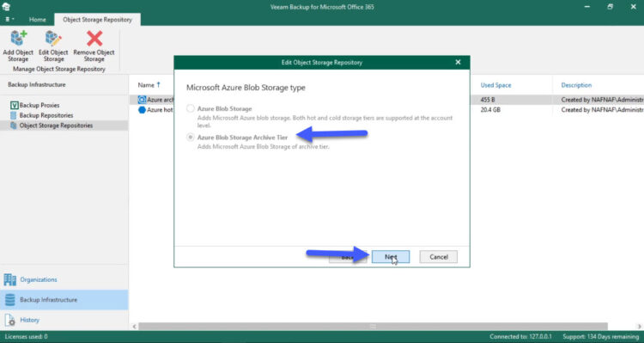This screenshot has height=343, width=644.
Task: Select Object Storage Repositories tree node
Action: pyautogui.click(x=56, y=126)
